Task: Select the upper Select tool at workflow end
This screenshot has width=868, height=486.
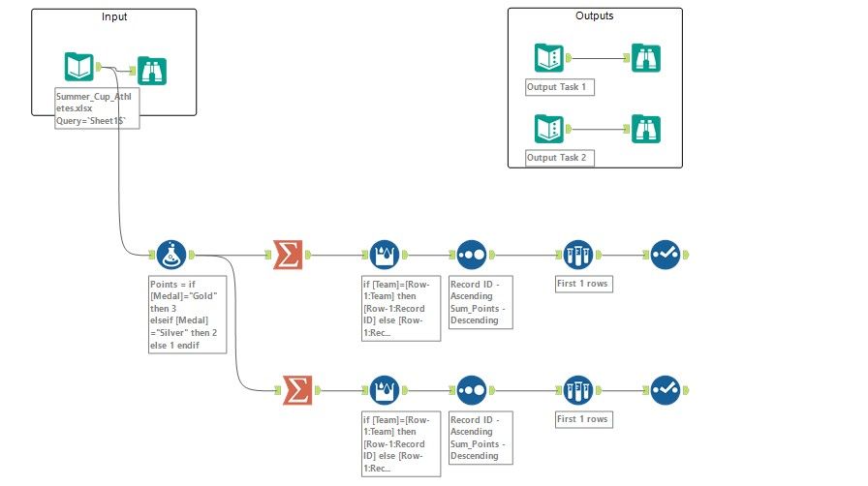Action: pyautogui.click(x=666, y=255)
